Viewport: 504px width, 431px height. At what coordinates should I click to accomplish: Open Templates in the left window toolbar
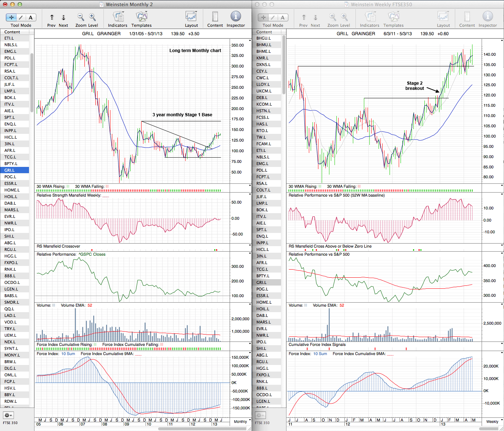[x=142, y=17]
